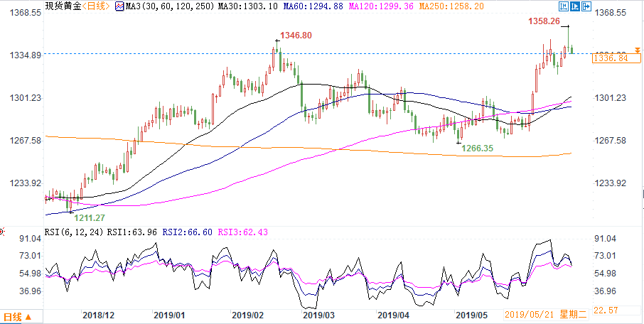Click the 2018/12 date axis label
The height and width of the screenshot is (324, 644).
98,315
